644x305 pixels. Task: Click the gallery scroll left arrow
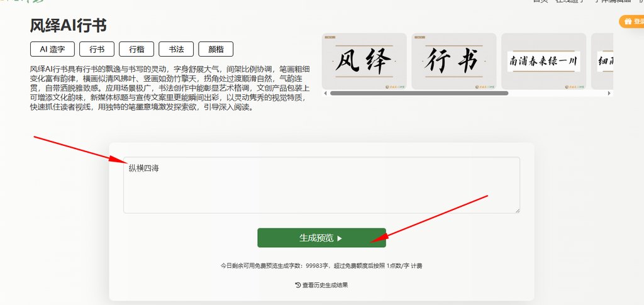coord(325,93)
